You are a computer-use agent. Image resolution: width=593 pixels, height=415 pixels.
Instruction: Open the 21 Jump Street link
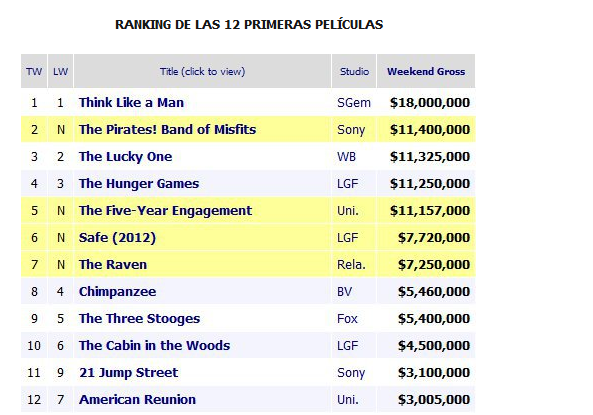(128, 373)
